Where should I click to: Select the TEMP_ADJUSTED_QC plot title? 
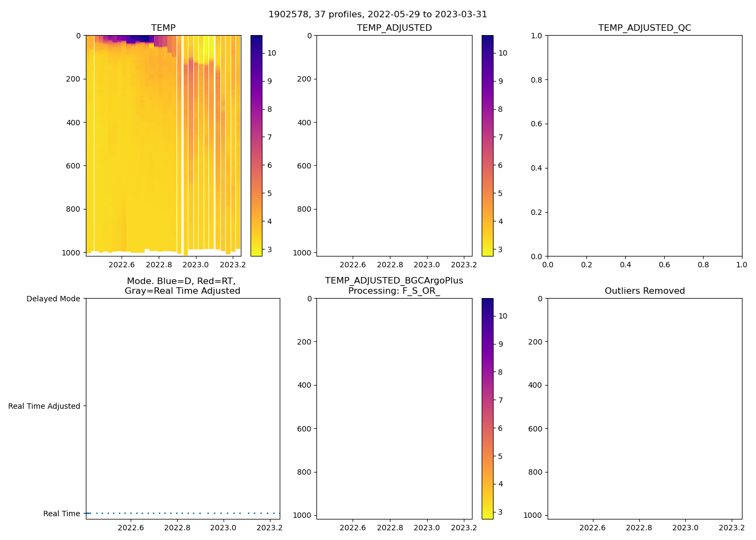644,28
